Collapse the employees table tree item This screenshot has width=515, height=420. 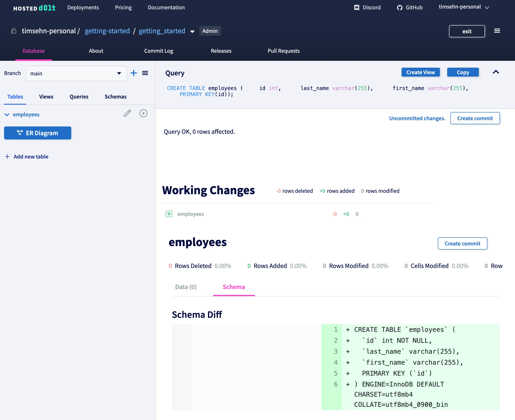[x=7, y=115]
